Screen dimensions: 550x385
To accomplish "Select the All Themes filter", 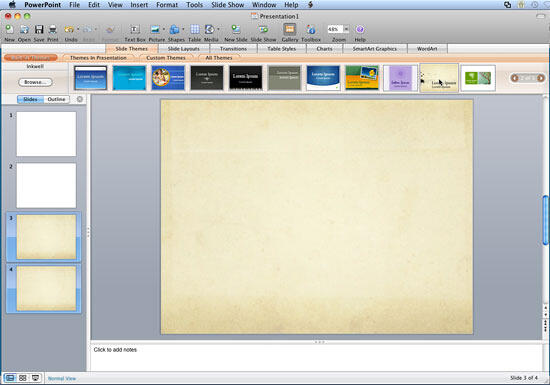I will tap(219, 58).
